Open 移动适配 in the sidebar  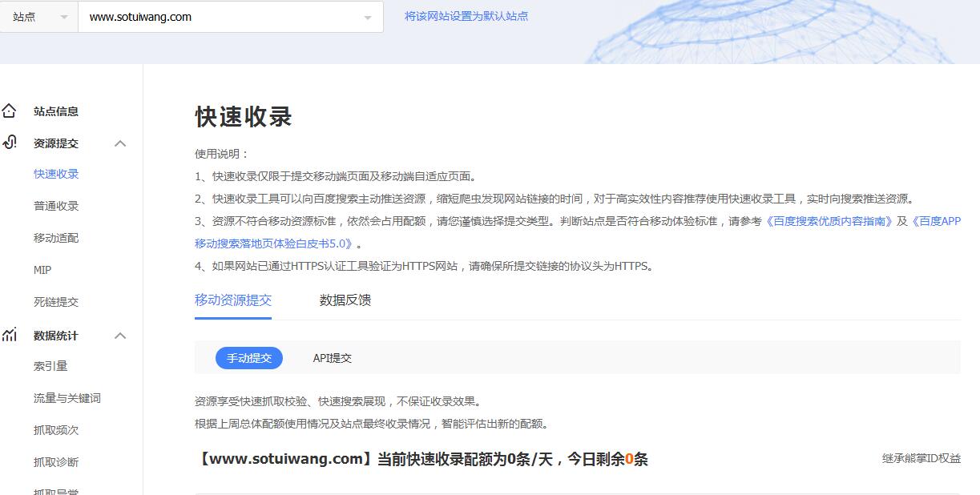coord(56,238)
